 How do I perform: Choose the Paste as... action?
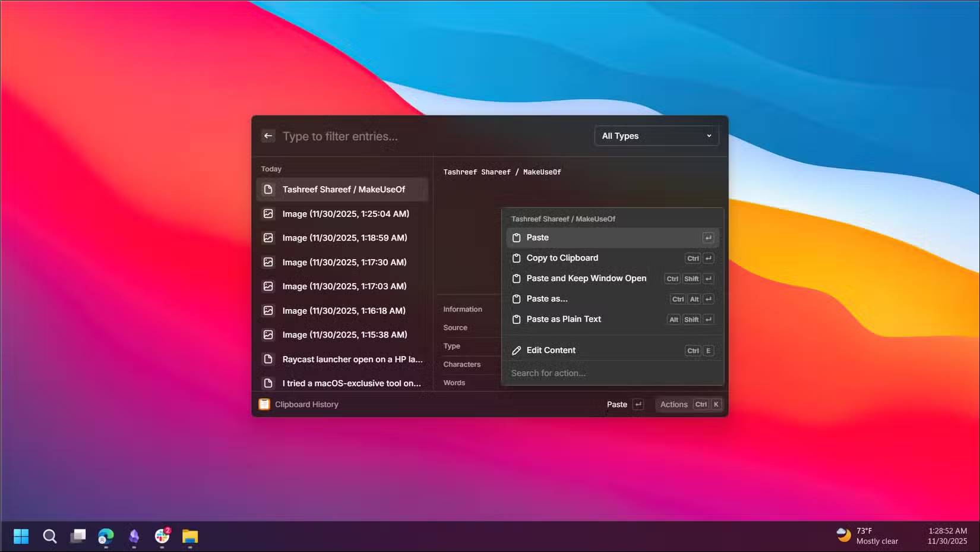pos(546,299)
